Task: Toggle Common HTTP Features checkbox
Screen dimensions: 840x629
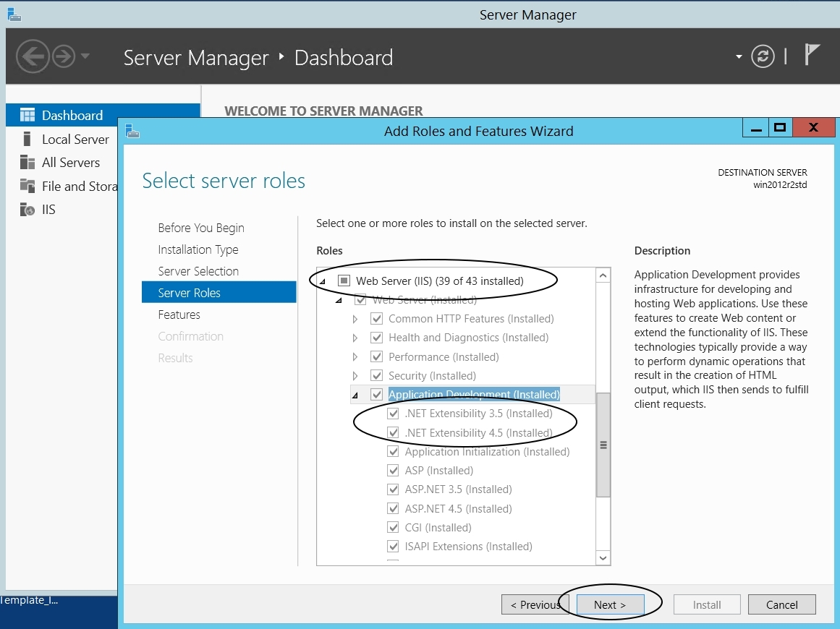Action: pyautogui.click(x=377, y=319)
